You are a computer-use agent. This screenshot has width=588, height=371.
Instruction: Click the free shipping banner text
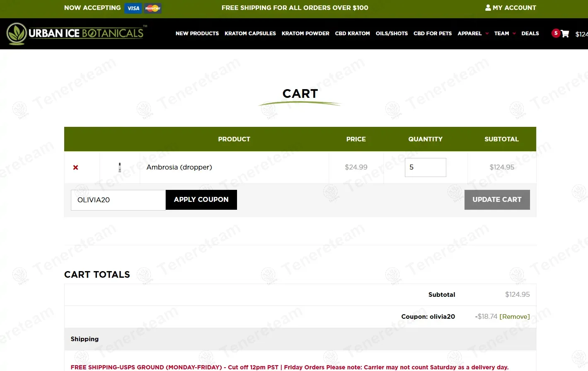coord(295,7)
